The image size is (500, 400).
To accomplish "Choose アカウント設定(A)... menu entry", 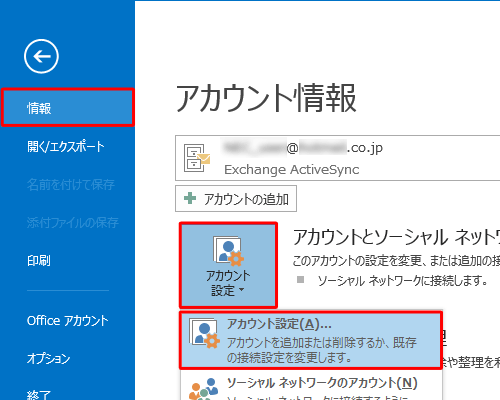I will (x=311, y=340).
